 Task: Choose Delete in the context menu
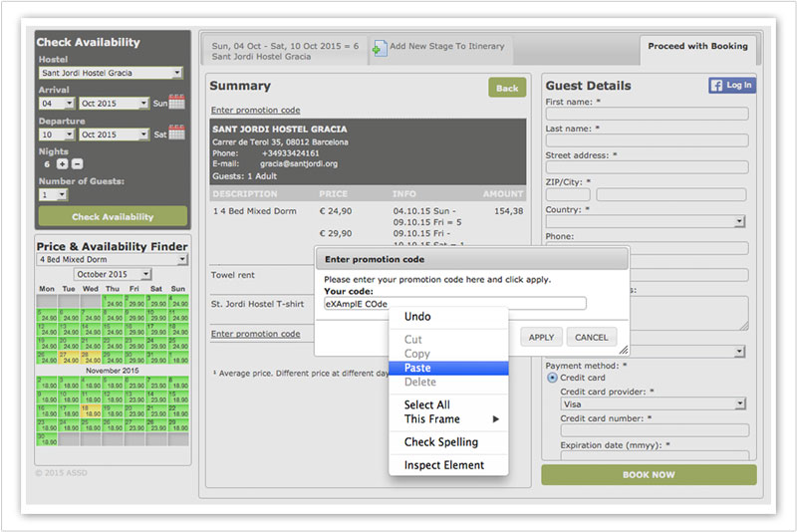(448, 383)
